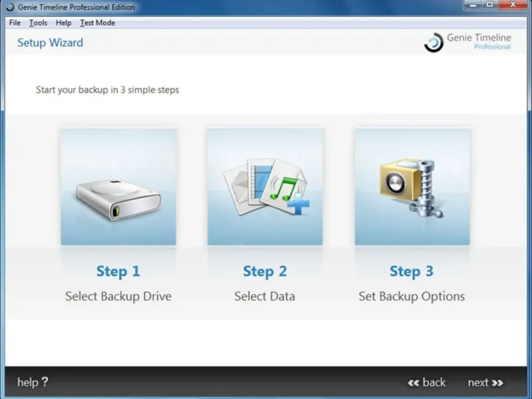Viewport: 532px width, 399px height.
Task: Click the Genie Timeline logo icon
Action: click(x=434, y=43)
